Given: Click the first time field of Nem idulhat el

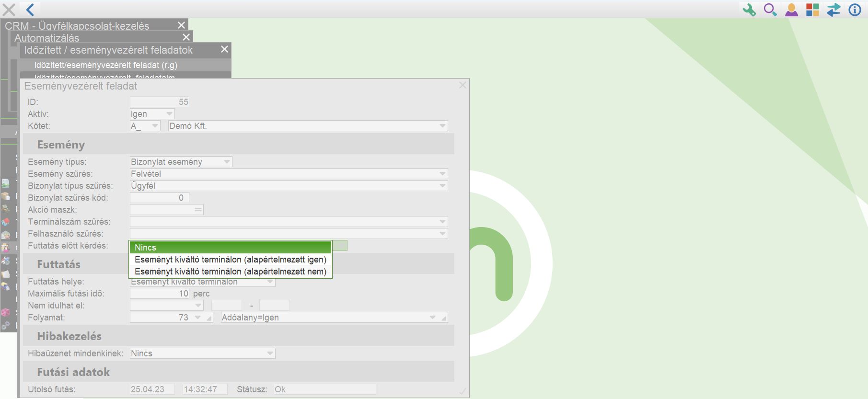Looking at the screenshot, I should [x=227, y=306].
